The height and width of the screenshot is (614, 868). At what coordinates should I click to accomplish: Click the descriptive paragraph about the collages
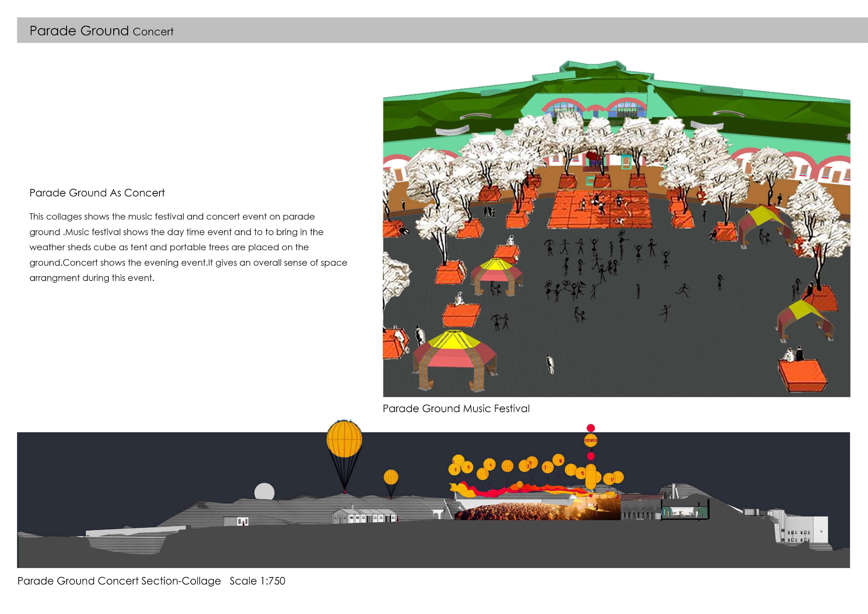[188, 247]
